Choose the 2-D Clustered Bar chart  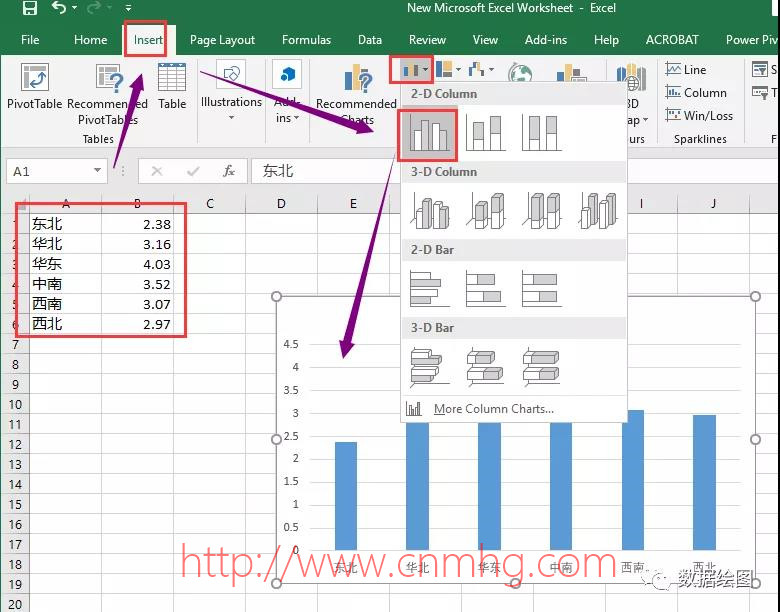(x=427, y=289)
